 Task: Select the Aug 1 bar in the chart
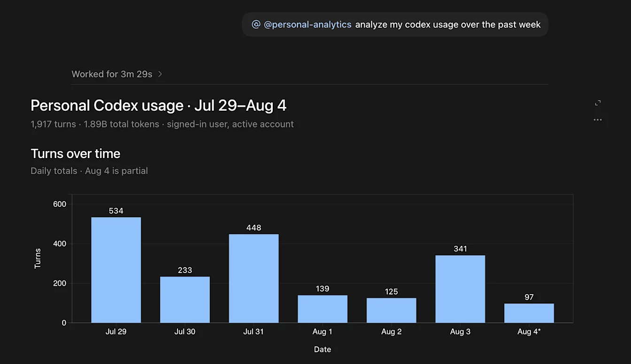coord(323,309)
